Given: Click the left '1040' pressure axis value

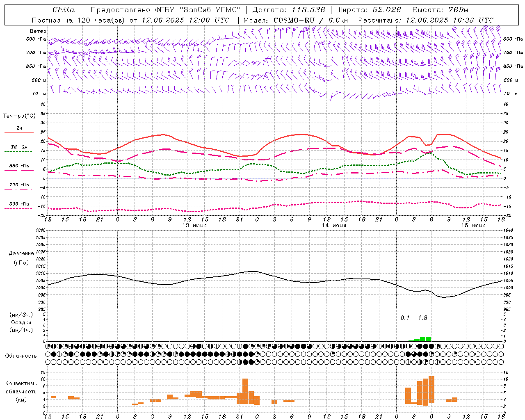Looking at the screenshot, I should (41, 230).
